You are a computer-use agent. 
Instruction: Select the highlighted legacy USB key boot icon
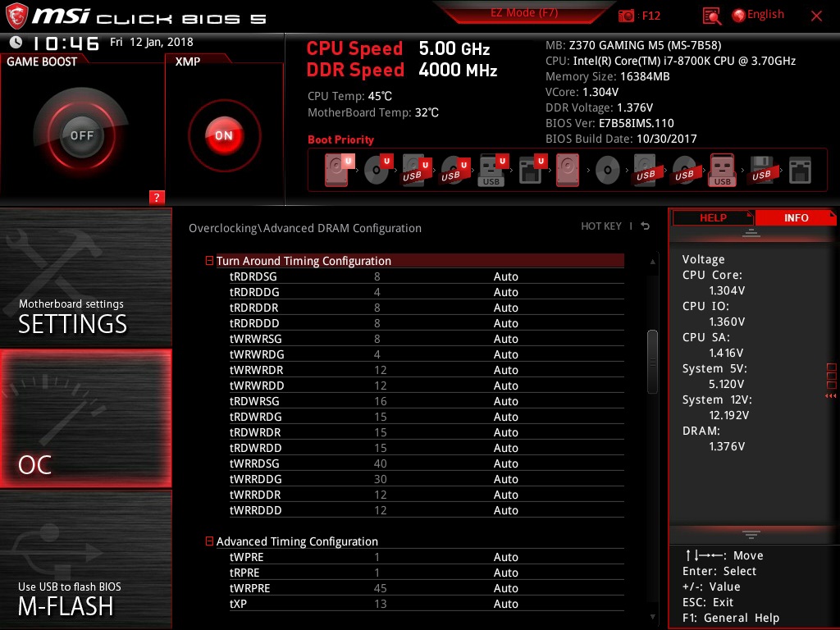pyautogui.click(x=722, y=170)
